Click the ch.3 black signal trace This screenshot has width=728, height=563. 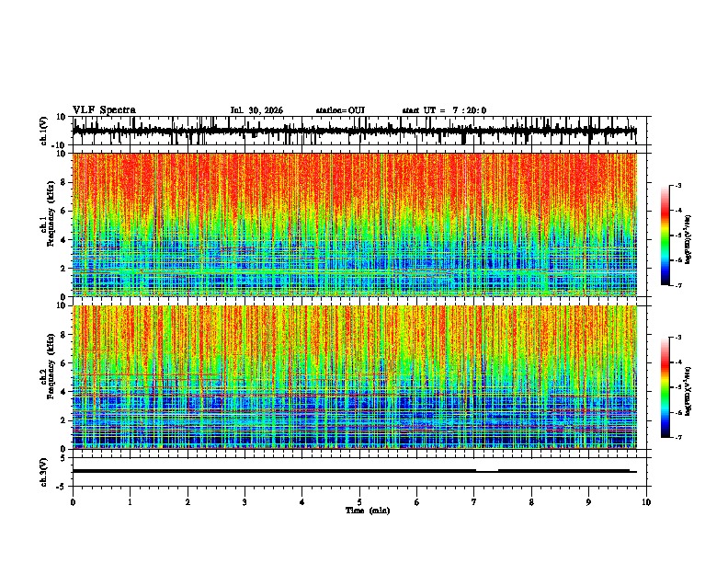[x=355, y=471]
